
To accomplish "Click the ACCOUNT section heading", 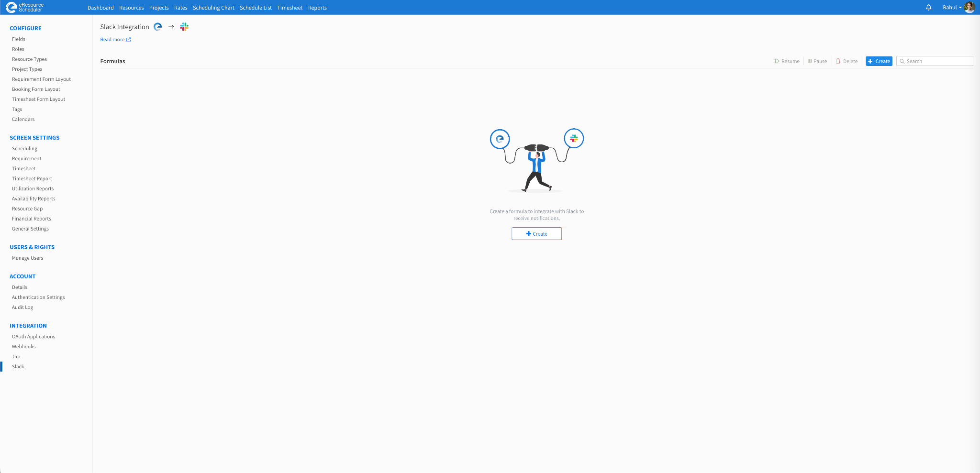I will pos(22,276).
